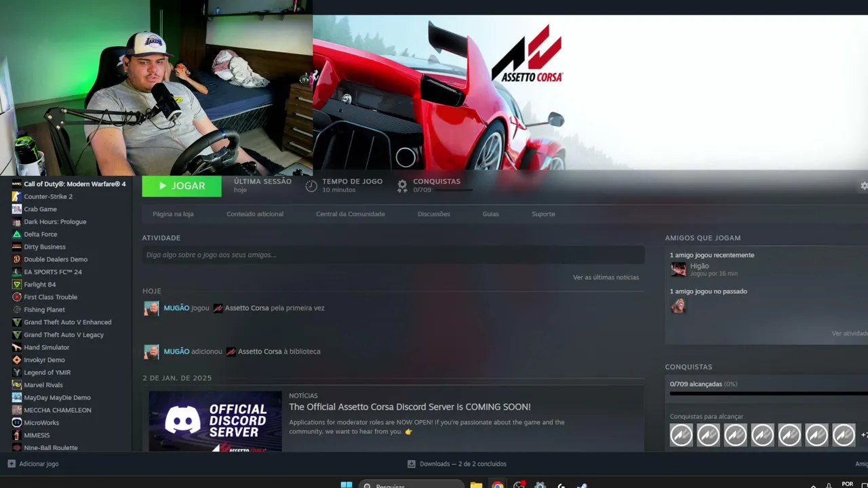The image size is (868, 488).
Task: Start the game with the green JOGAR button
Action: [182, 186]
